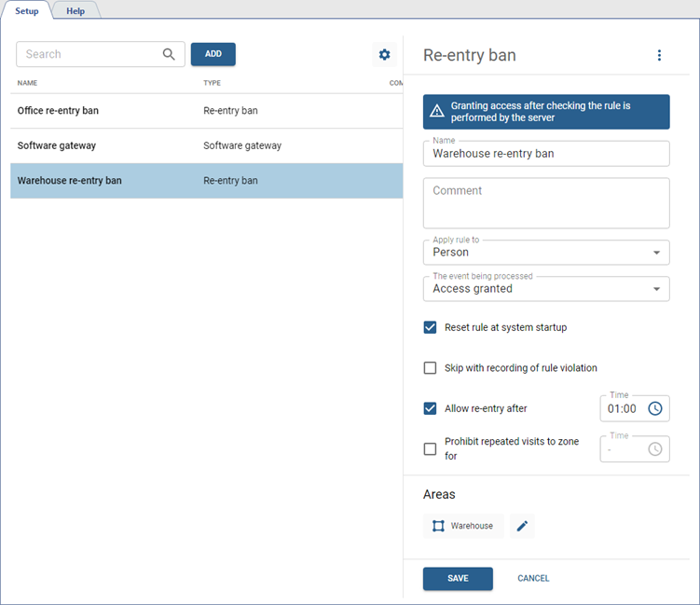The height and width of the screenshot is (605, 700).
Task: Click CANCEL to discard changes
Action: coord(533,578)
